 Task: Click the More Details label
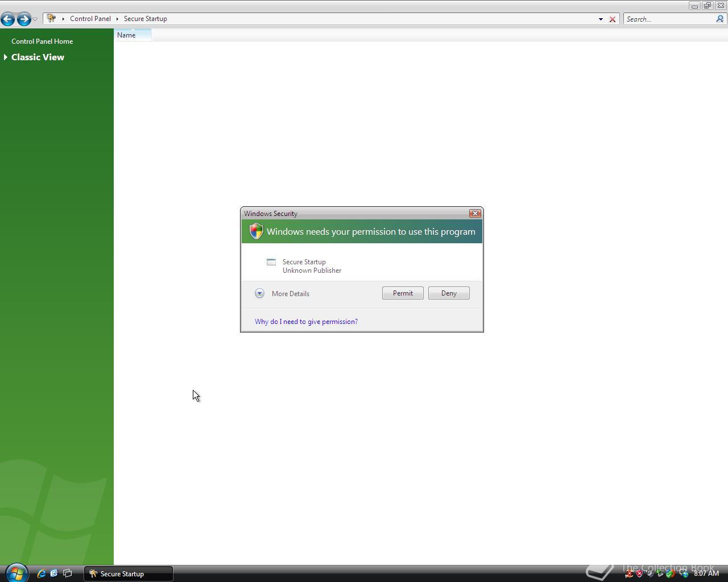[x=291, y=294]
